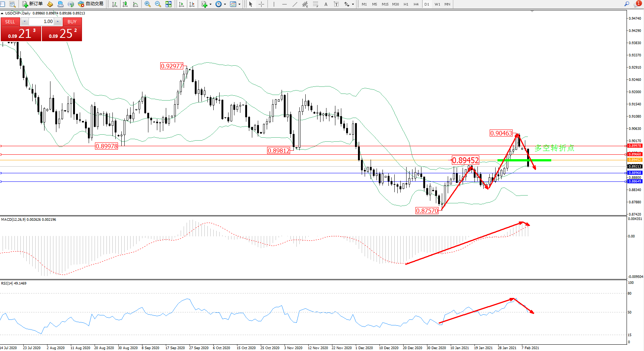Switch to the W1 timeframe
644x351 pixels.
click(437, 4)
